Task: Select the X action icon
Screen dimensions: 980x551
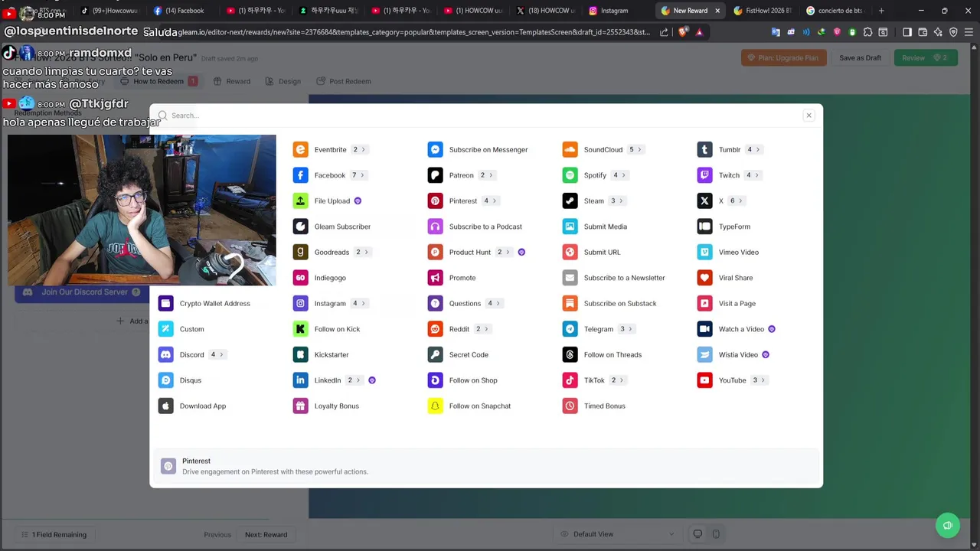Action: [704, 201]
